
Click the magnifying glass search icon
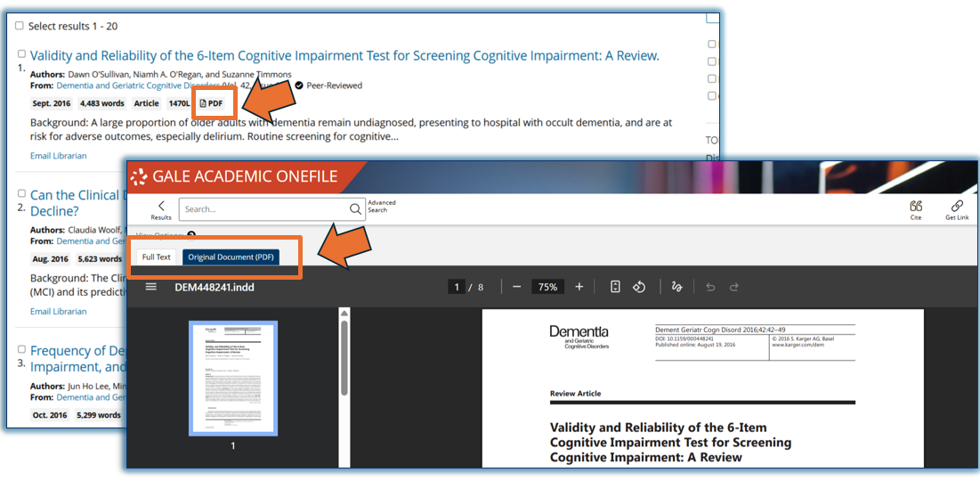click(x=356, y=209)
